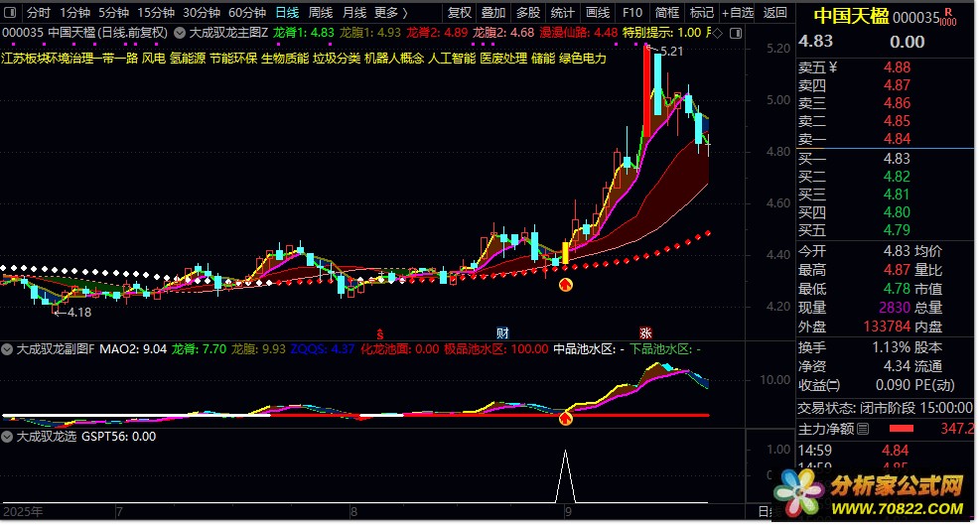Click the 卖五 price 4.88

pos(897,67)
